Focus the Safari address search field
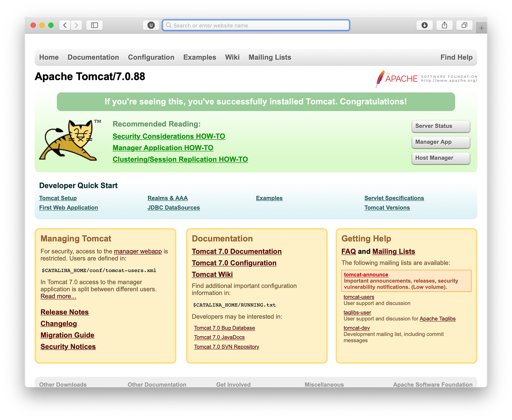Screen dimensions: 512x420 click(x=256, y=25)
